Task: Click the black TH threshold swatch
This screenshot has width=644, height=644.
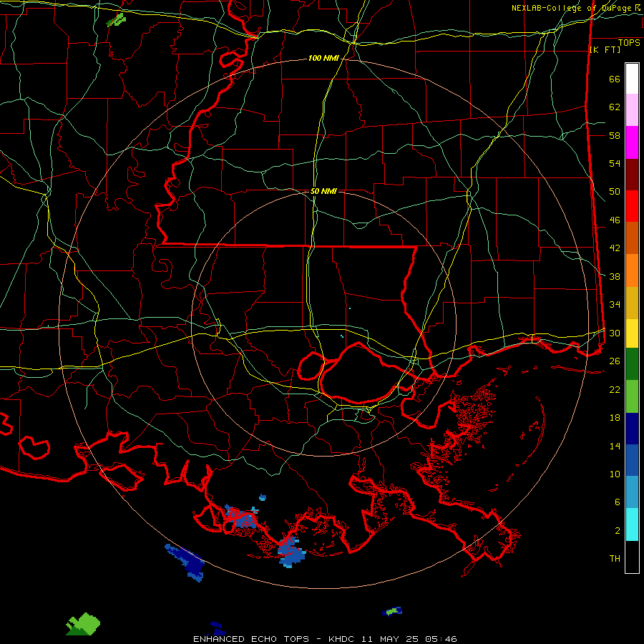Action: 632,557
